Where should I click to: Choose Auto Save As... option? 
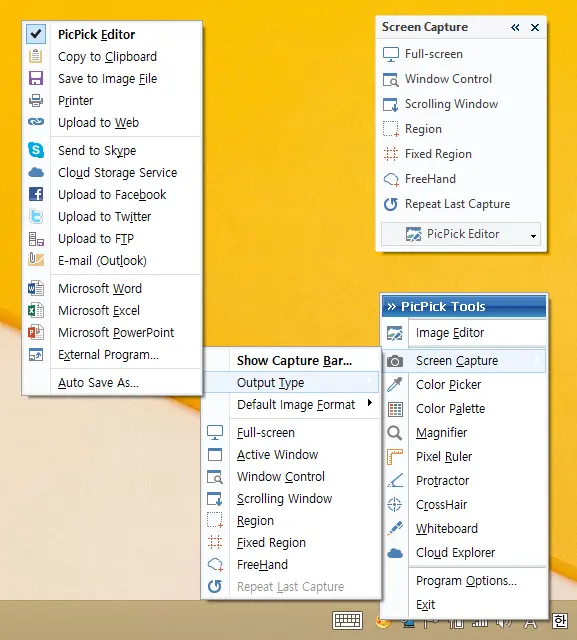98,383
